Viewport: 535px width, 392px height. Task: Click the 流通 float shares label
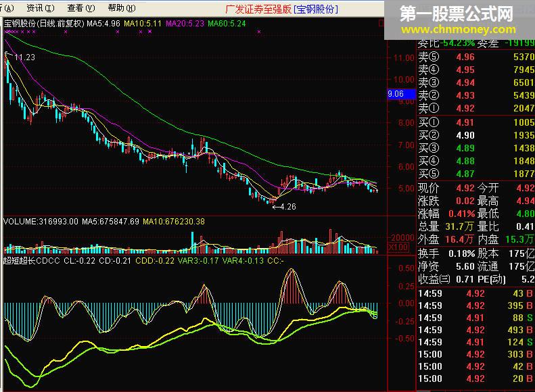click(x=488, y=266)
